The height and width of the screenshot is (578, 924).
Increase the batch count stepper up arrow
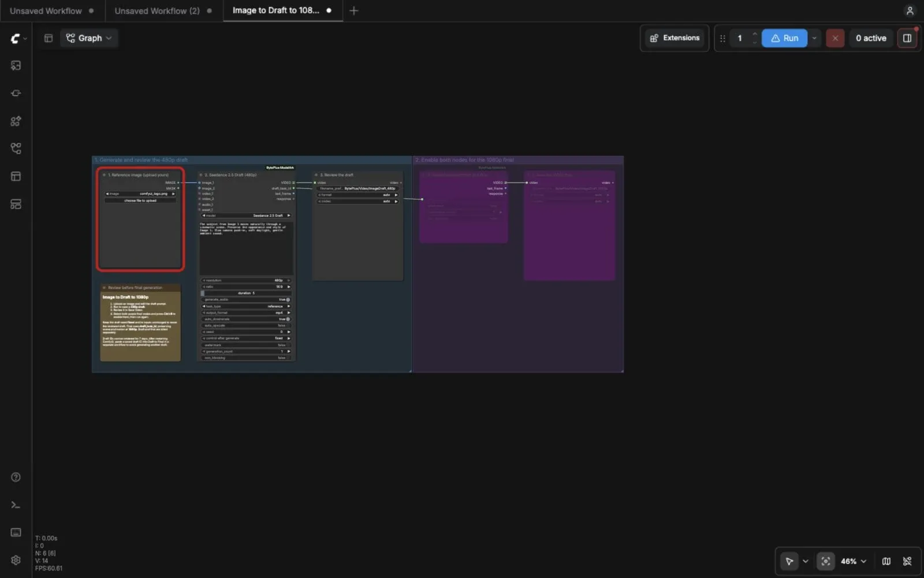pos(754,34)
